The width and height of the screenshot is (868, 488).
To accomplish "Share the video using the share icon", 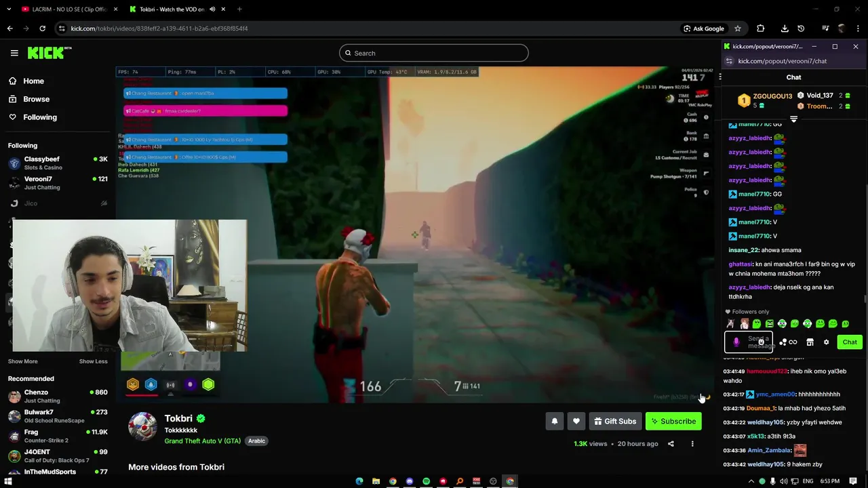I will pyautogui.click(x=671, y=444).
